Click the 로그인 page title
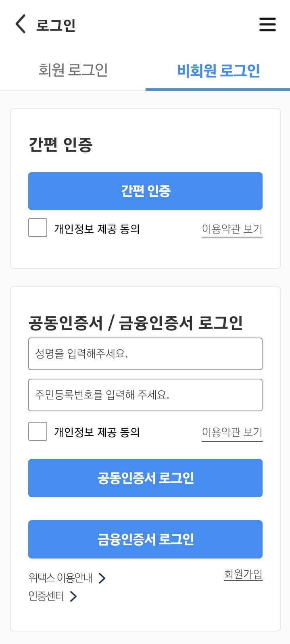Image resolution: width=290 pixels, height=644 pixels. (56, 25)
